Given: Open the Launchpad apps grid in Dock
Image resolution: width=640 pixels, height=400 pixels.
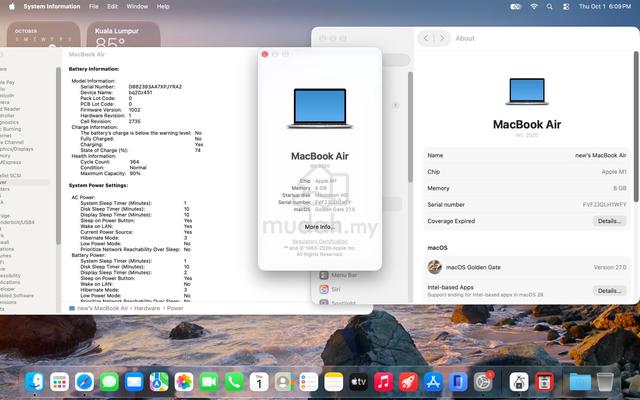Looking at the screenshot, I should coord(60,382).
